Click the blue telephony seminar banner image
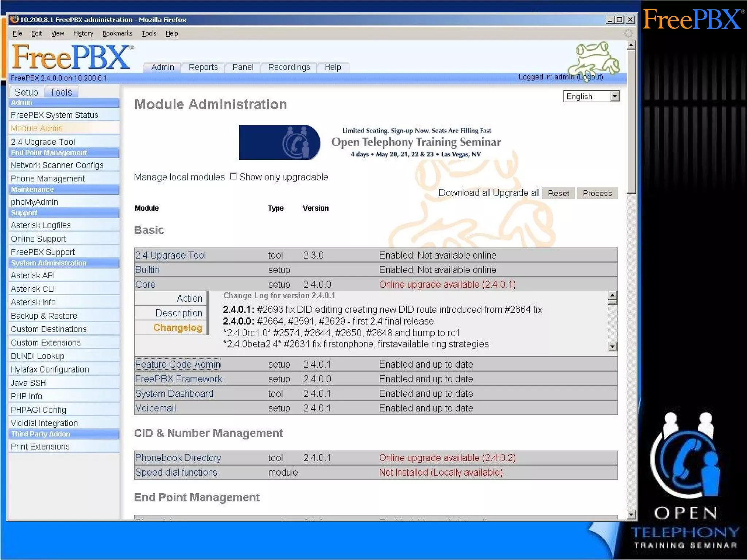The height and width of the screenshot is (560, 747). tap(279, 142)
